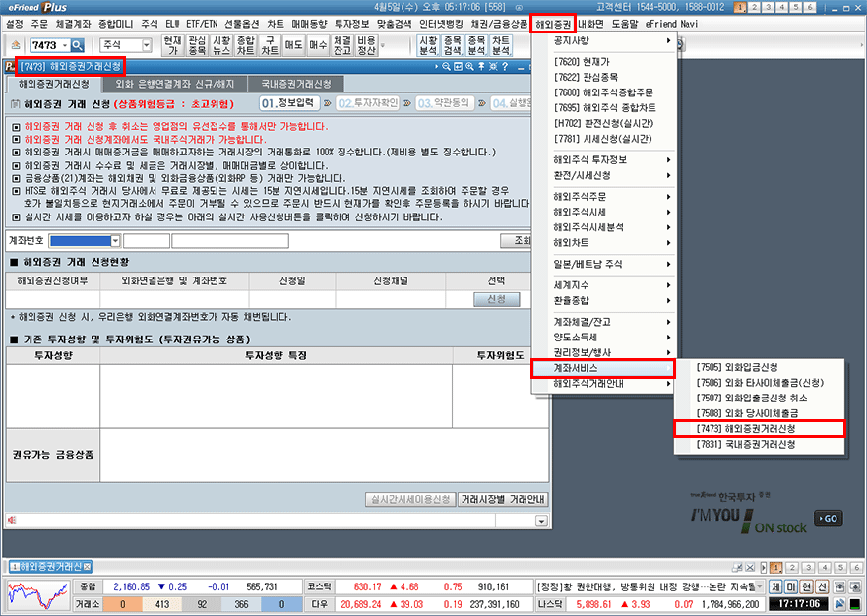The image size is (867, 616).
Task: Click the 선 button in bottom status bar
Action: click(822, 587)
